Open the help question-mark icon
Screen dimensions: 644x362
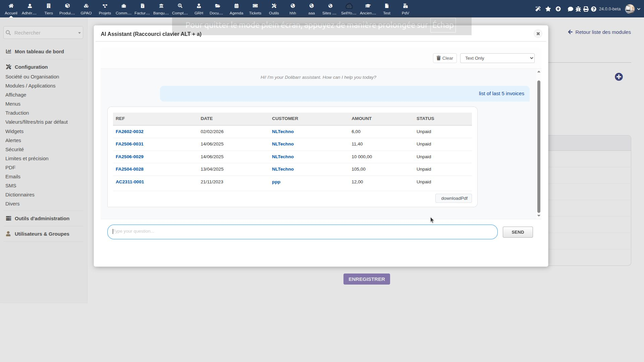click(594, 9)
